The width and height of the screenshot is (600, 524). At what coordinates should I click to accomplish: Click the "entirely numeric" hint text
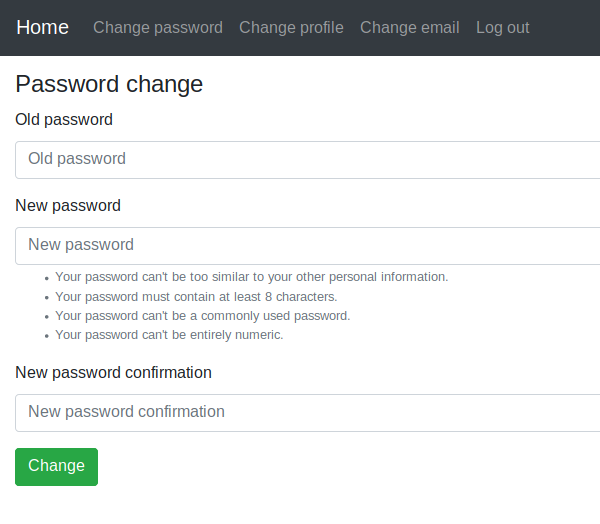[169, 335]
